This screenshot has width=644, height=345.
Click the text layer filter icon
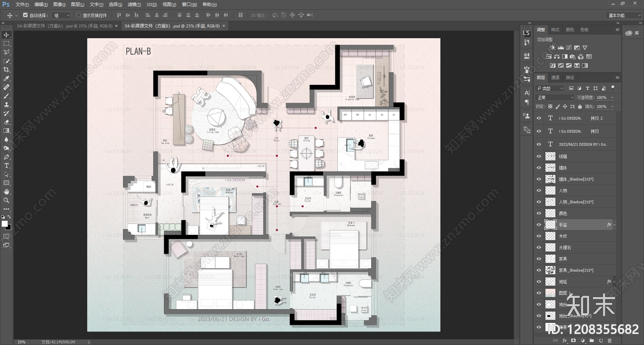click(x=587, y=88)
